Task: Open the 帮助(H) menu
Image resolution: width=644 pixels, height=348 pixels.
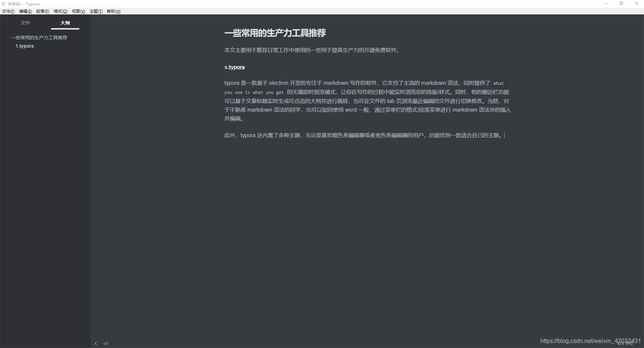Action: (x=113, y=11)
